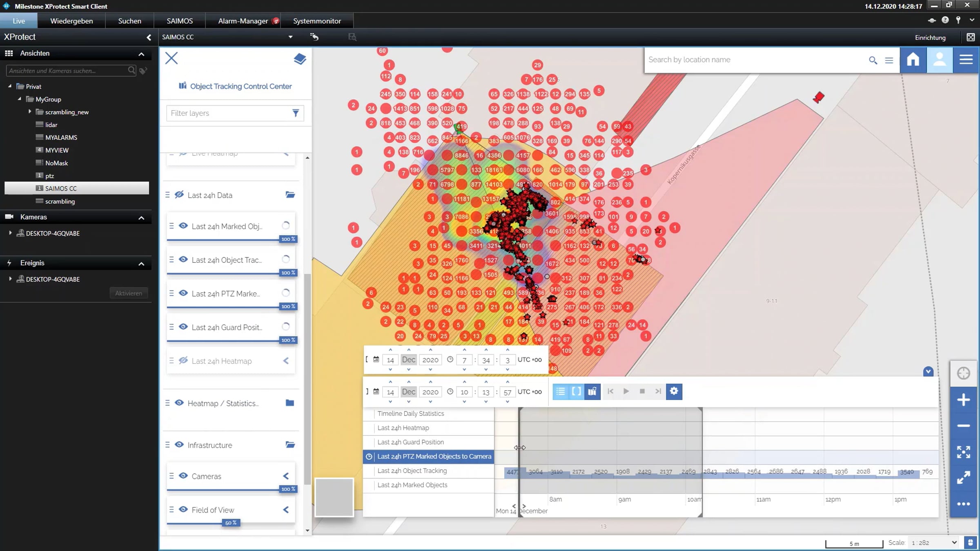Skip to the timeline end
Screen dimensions: 980x551
[x=658, y=391]
